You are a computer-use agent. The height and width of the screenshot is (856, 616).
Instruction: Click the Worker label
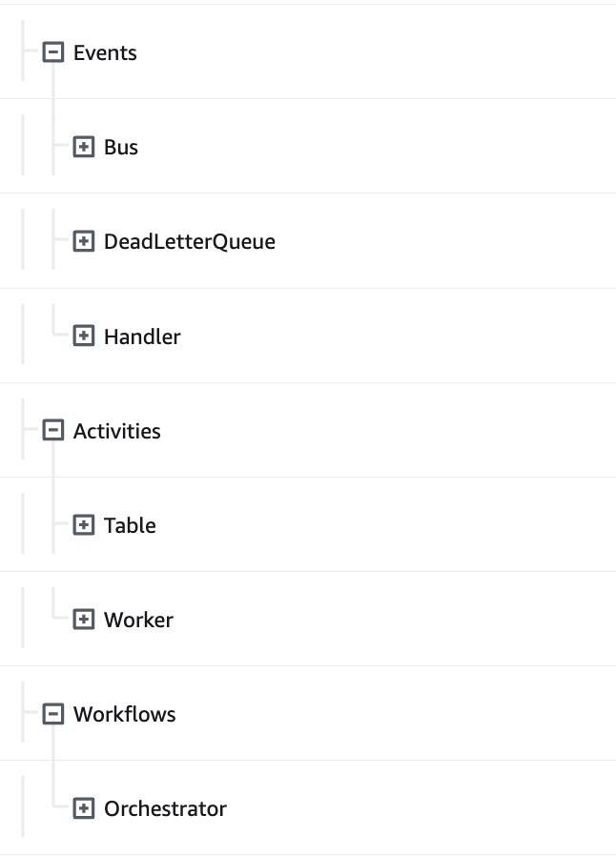(138, 620)
